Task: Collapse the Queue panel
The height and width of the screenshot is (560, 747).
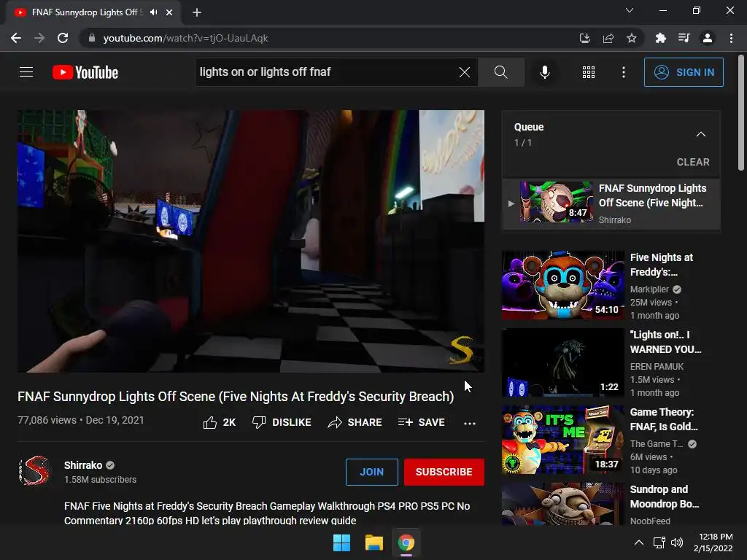Action: [x=700, y=134]
